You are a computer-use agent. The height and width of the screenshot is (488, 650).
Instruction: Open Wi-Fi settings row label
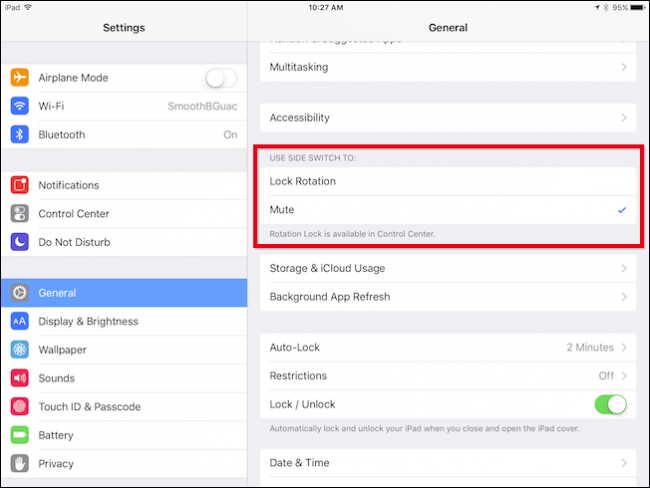pyautogui.click(x=51, y=106)
